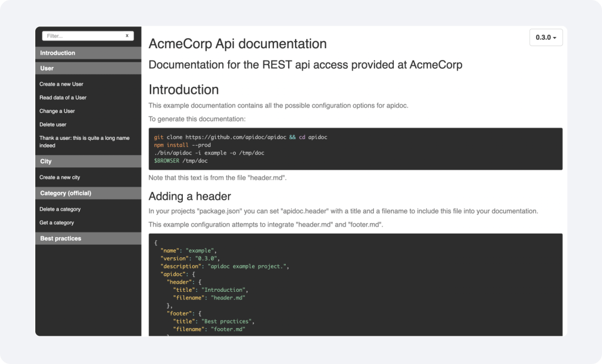Go to Read data of a User
This screenshot has height=364, width=602.
[x=63, y=97]
